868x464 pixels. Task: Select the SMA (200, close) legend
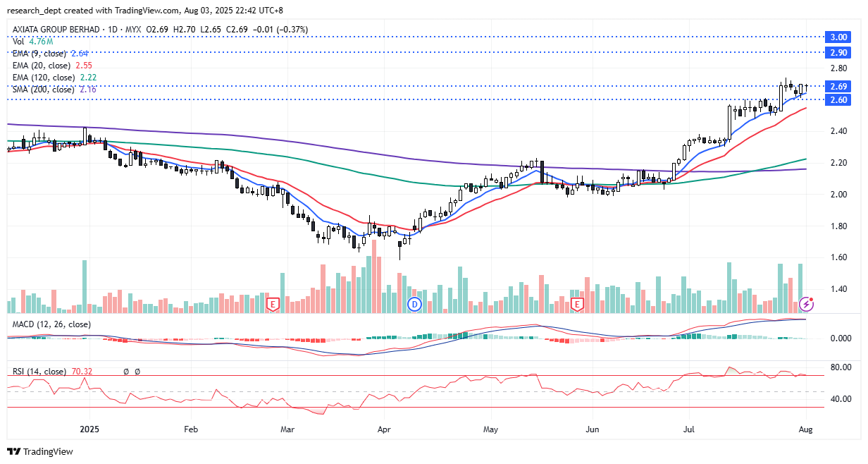point(54,90)
